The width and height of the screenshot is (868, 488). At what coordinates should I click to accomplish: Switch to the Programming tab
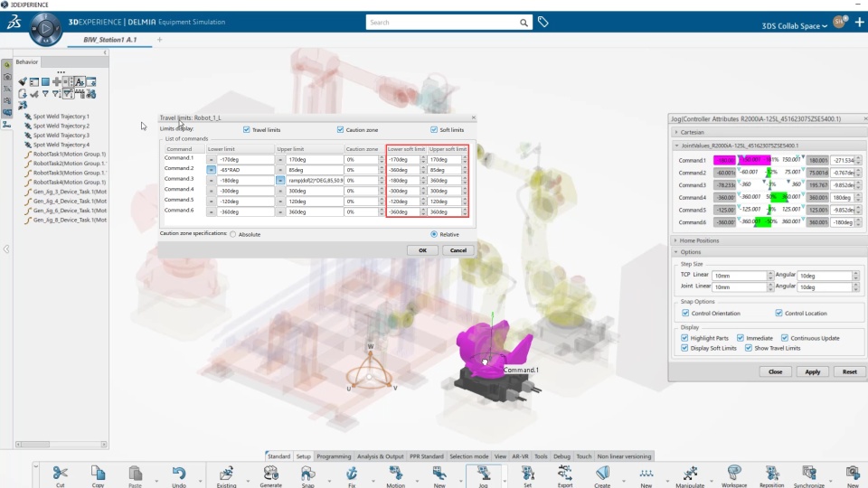click(334, 456)
